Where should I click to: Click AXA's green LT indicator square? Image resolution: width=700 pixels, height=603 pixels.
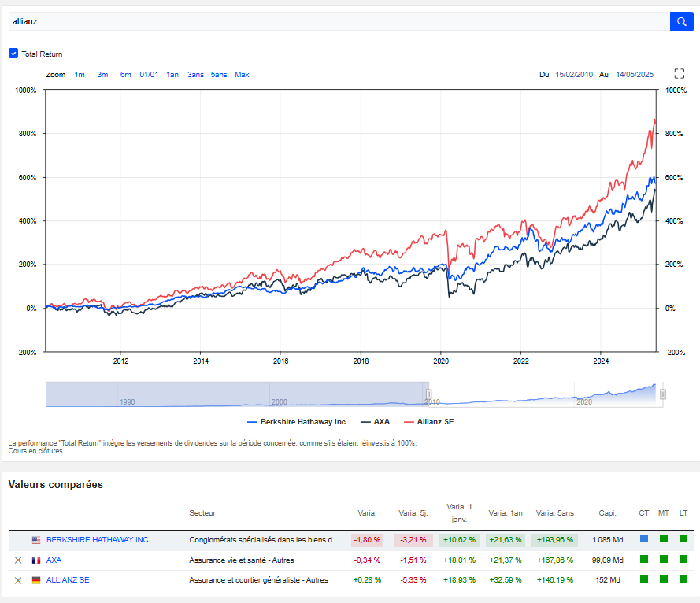click(683, 559)
